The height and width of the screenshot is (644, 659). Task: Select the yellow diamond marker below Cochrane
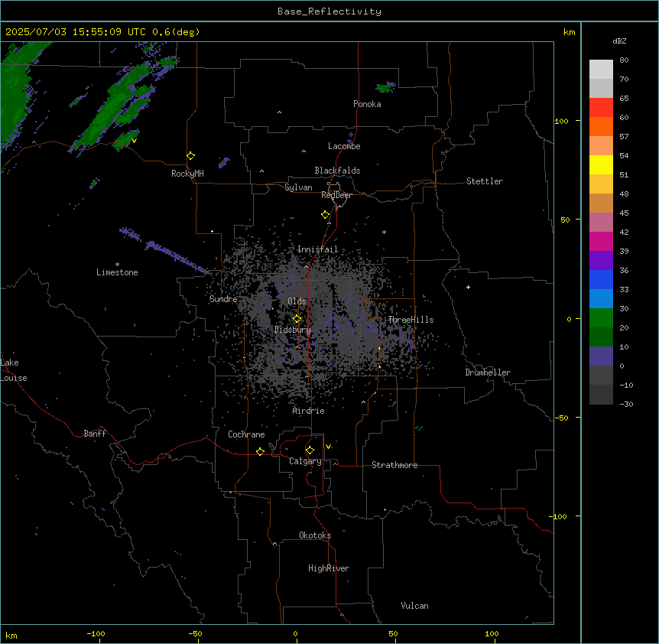click(260, 451)
